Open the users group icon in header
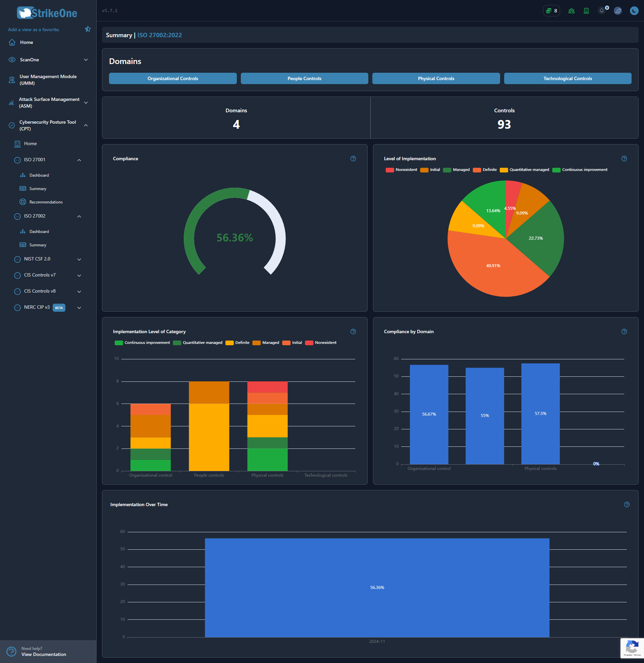 tap(571, 11)
